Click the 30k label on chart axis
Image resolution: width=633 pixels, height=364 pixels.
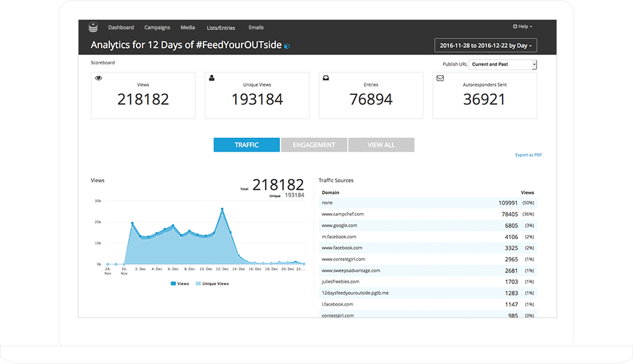tap(98, 201)
